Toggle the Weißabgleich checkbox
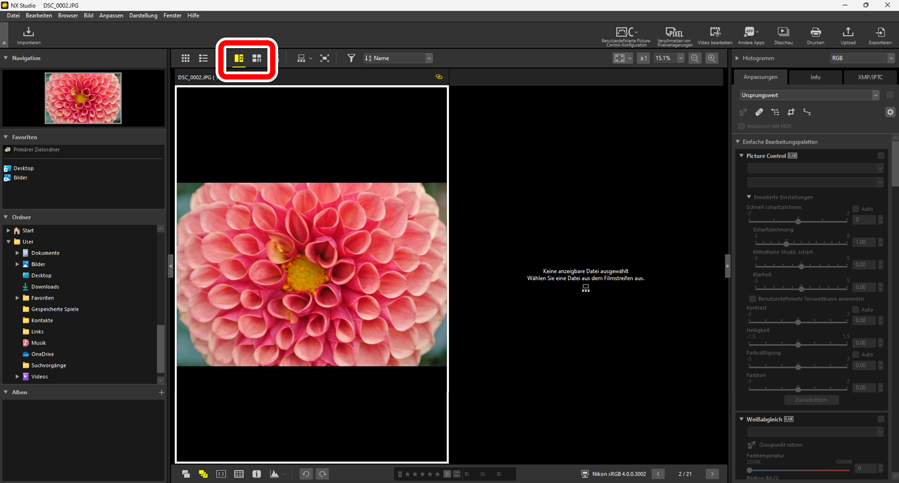Viewport: 899px width, 483px height. (x=881, y=419)
